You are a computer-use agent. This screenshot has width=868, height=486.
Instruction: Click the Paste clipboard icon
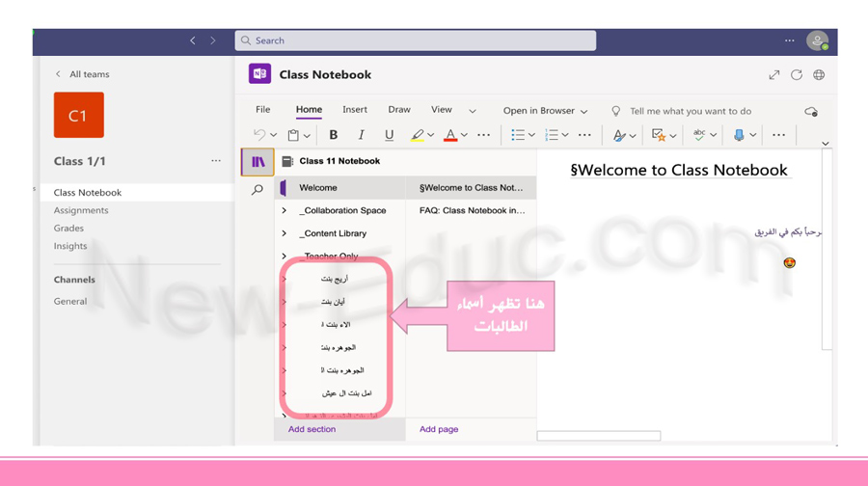pos(293,135)
